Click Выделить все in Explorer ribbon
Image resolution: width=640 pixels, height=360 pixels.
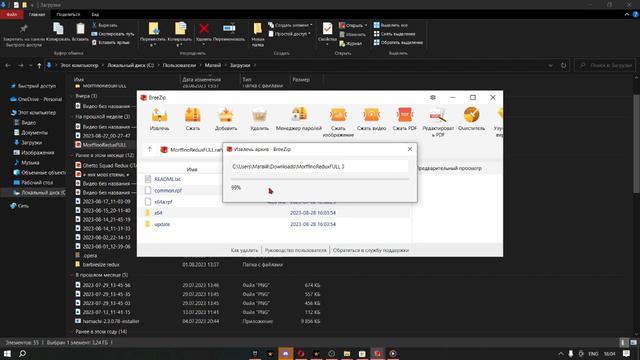click(391, 25)
